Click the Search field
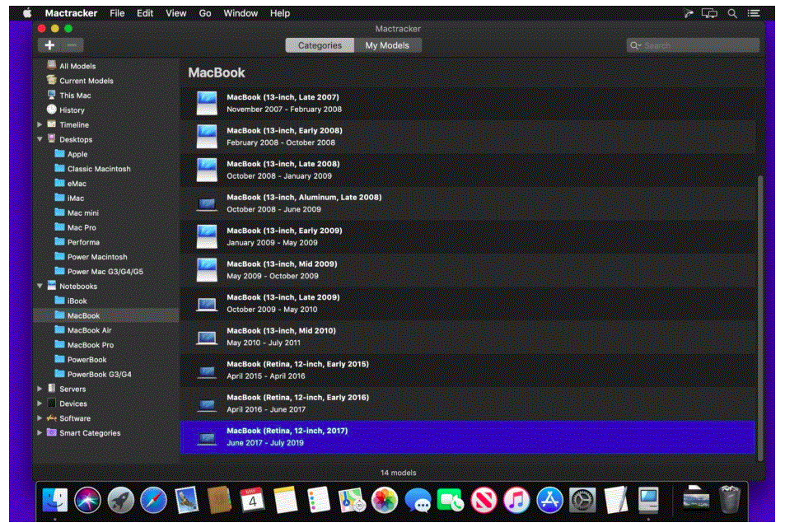 click(x=693, y=45)
